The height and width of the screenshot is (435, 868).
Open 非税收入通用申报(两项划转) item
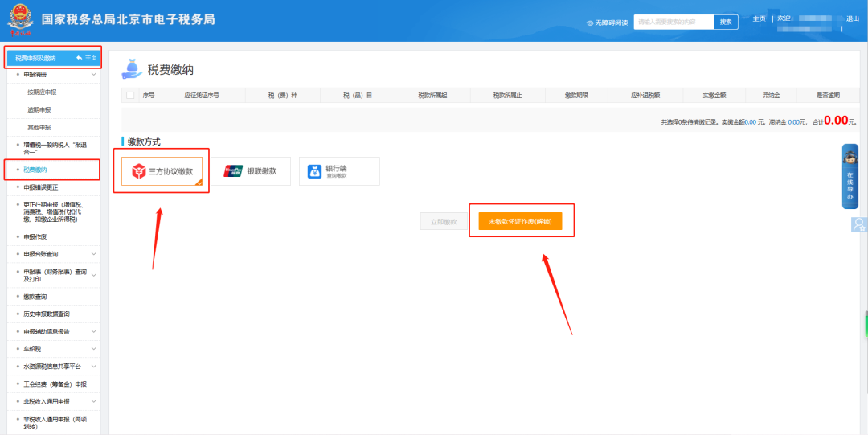[x=55, y=422]
